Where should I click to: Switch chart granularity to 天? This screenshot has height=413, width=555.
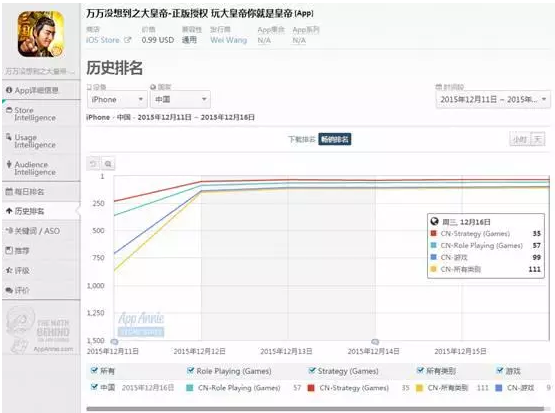pos(538,139)
